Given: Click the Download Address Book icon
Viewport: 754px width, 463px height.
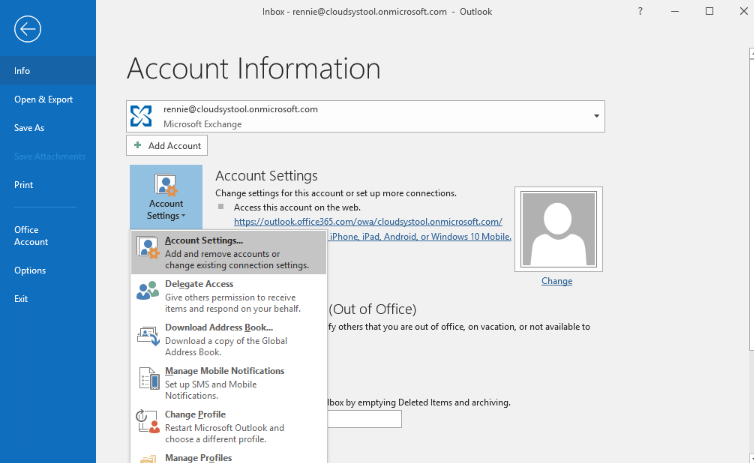Looking at the screenshot, I should coord(148,336).
